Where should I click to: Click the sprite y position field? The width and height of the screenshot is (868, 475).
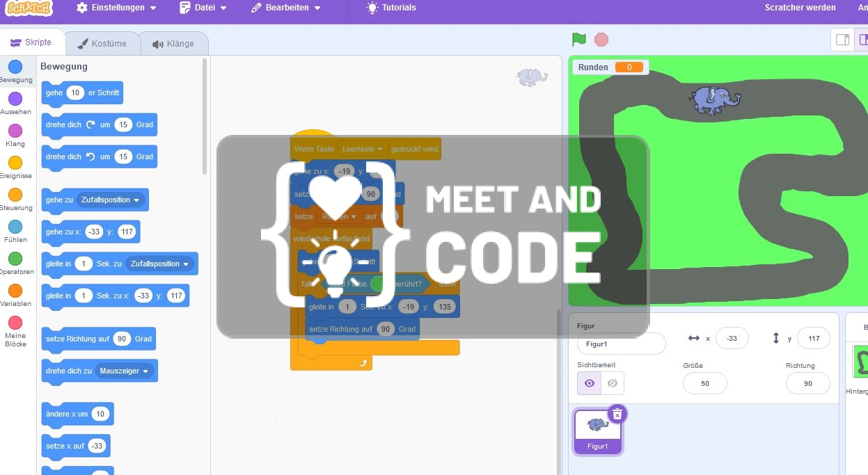pyautogui.click(x=813, y=339)
